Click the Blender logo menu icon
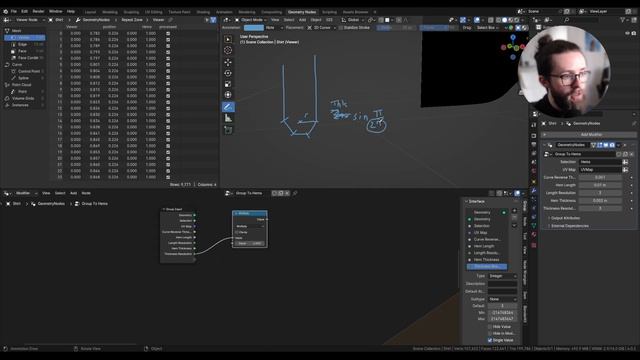Screen dimensions: 640x360 coord(5,11)
